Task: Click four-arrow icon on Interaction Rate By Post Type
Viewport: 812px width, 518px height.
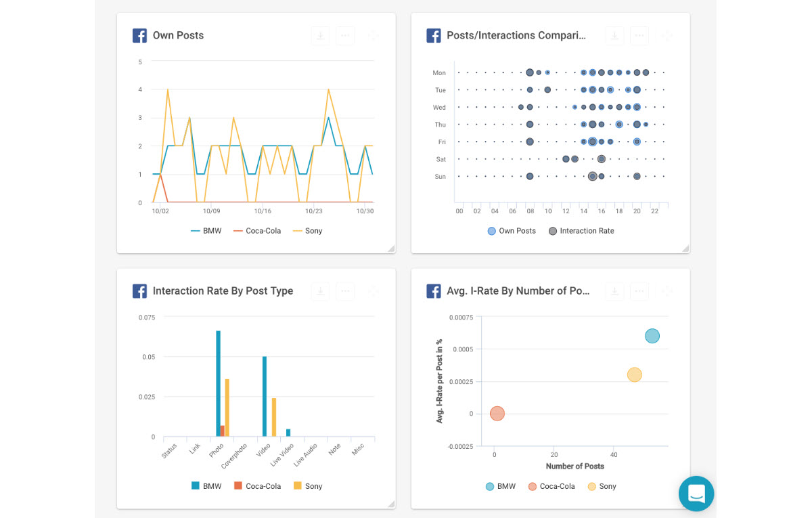Action: coord(373,291)
